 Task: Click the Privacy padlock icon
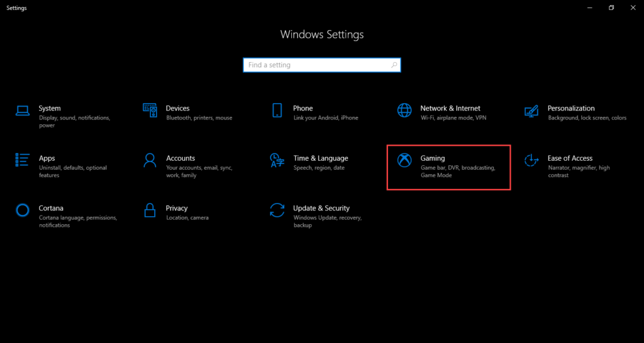pos(150,210)
